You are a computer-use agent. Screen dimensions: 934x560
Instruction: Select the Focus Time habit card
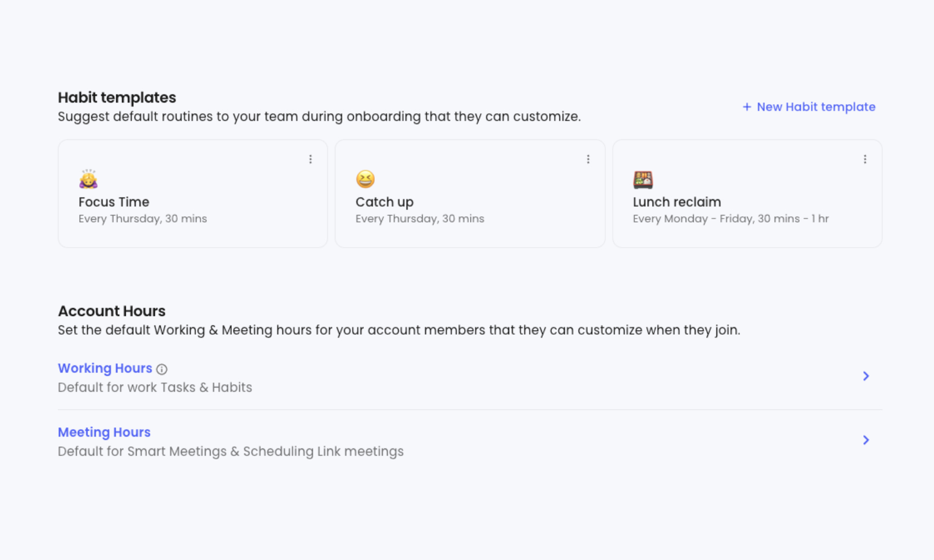coord(193,193)
